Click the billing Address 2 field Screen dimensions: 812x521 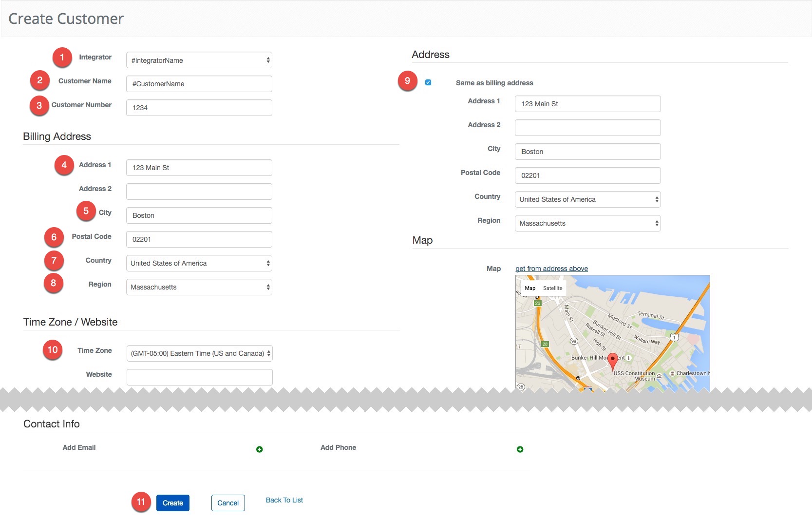pos(198,191)
